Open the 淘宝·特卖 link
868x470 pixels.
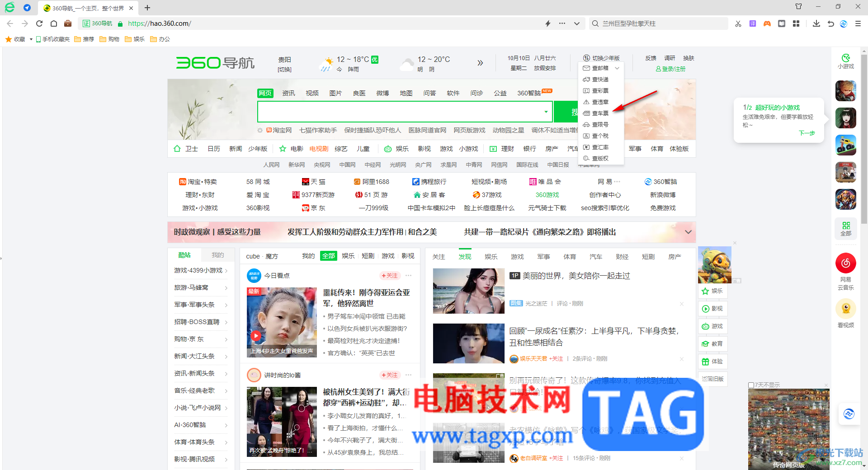click(x=198, y=182)
